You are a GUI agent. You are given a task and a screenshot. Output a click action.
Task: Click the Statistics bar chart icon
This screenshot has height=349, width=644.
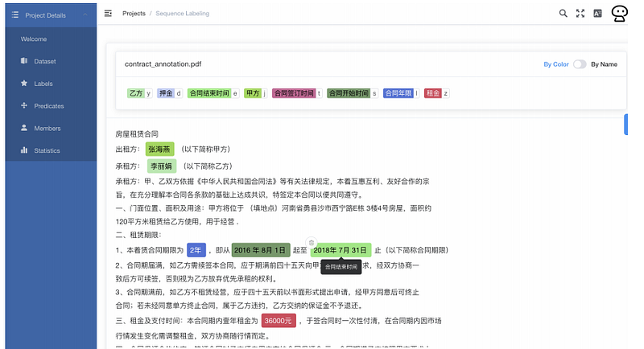pyautogui.click(x=24, y=150)
